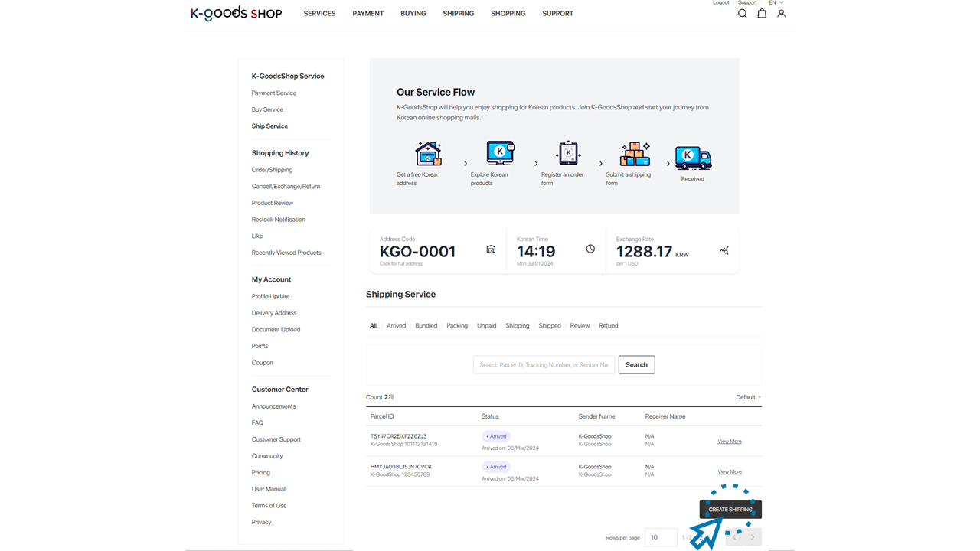Click the exchange rate chart icon
980x551 pixels.
coord(724,250)
